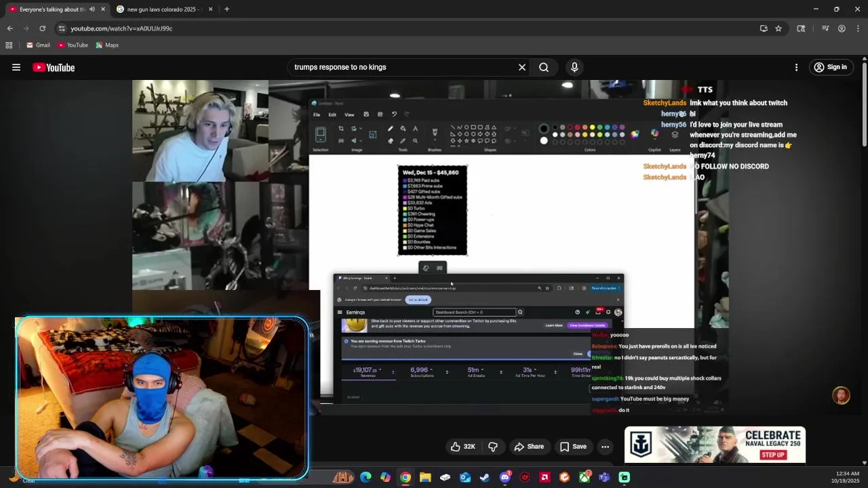This screenshot has width=868, height=488.
Task: Open the Apps grid in bookmarks bar
Action: 9,45
